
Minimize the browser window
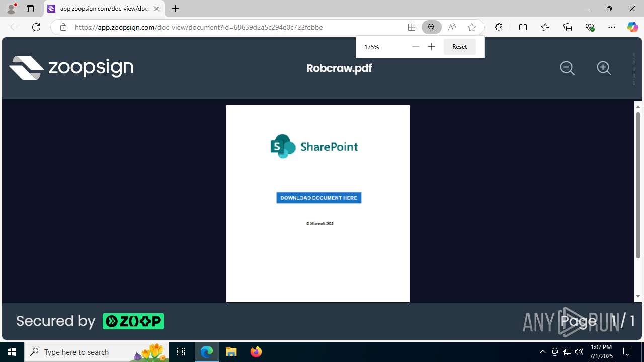click(586, 9)
